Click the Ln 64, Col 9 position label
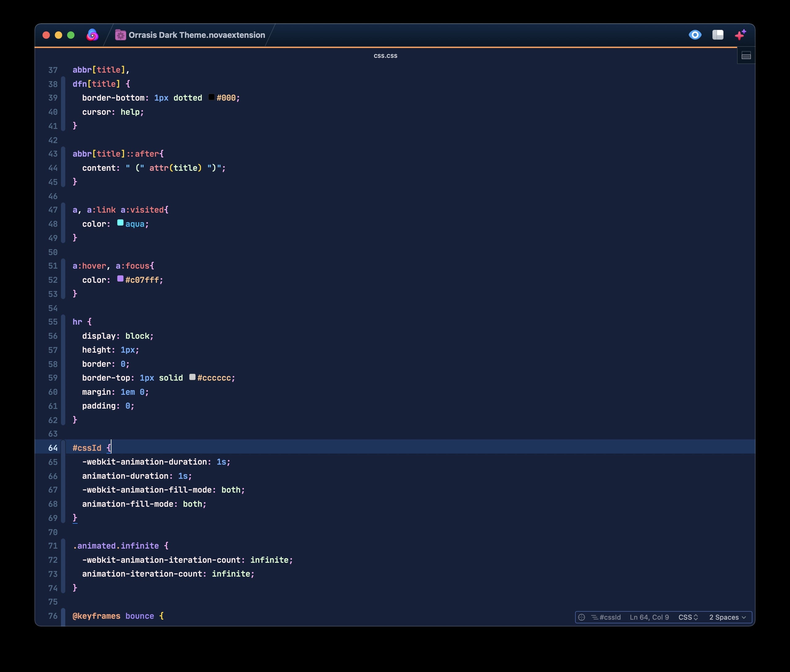Viewport: 790px width, 672px height. (x=649, y=617)
